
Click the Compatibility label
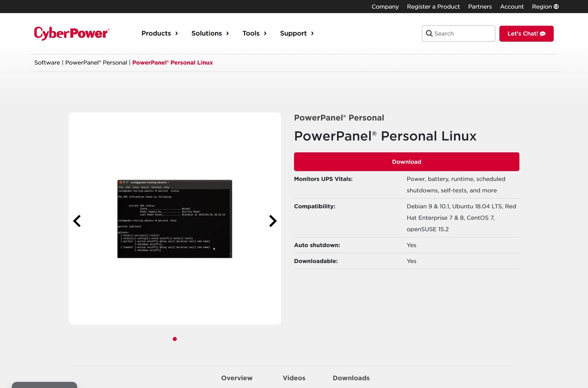(x=315, y=206)
